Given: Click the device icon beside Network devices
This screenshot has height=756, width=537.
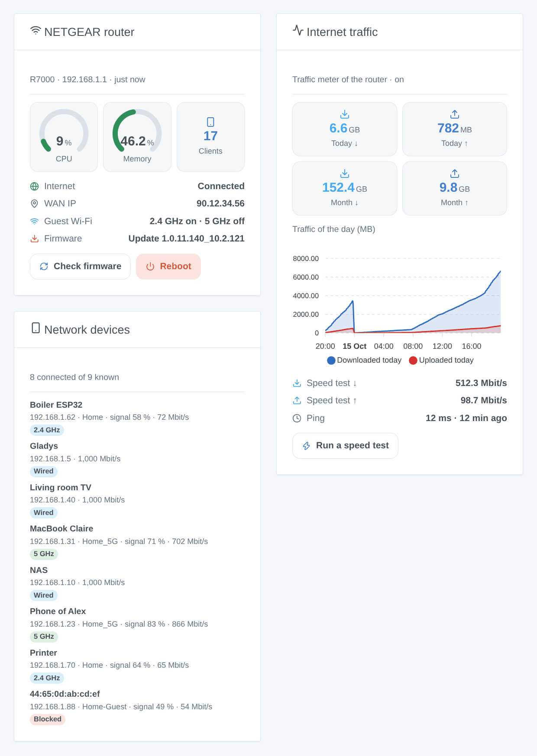Looking at the screenshot, I should 36,328.
